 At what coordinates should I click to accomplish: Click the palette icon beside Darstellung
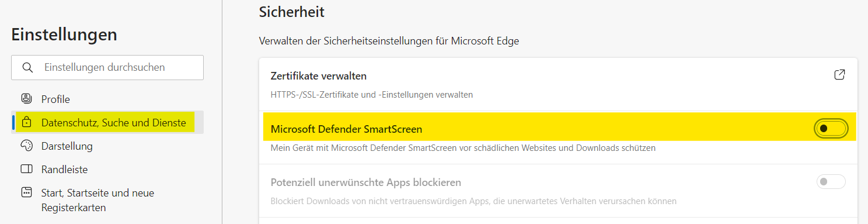[x=26, y=146]
